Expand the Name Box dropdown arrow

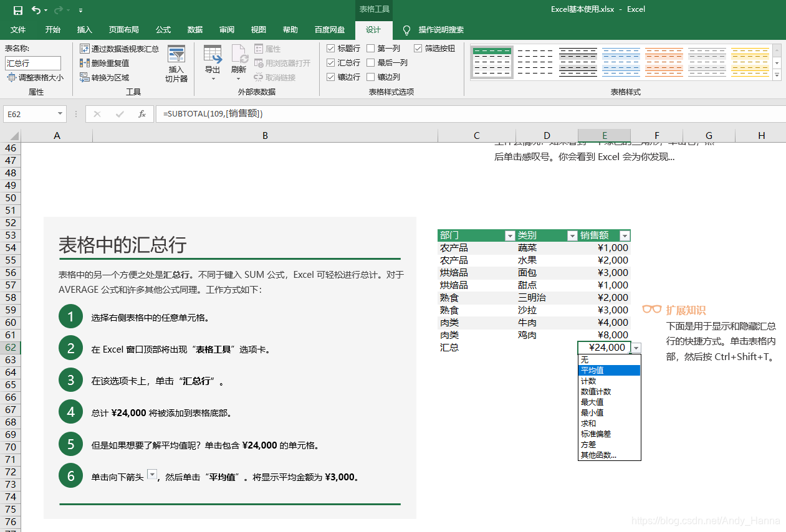60,114
